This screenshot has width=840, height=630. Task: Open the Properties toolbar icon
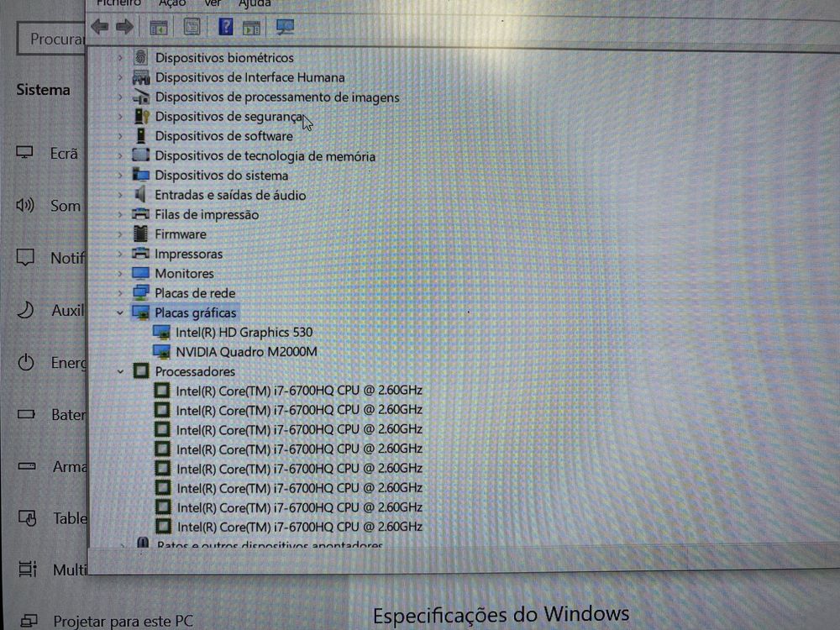click(192, 27)
